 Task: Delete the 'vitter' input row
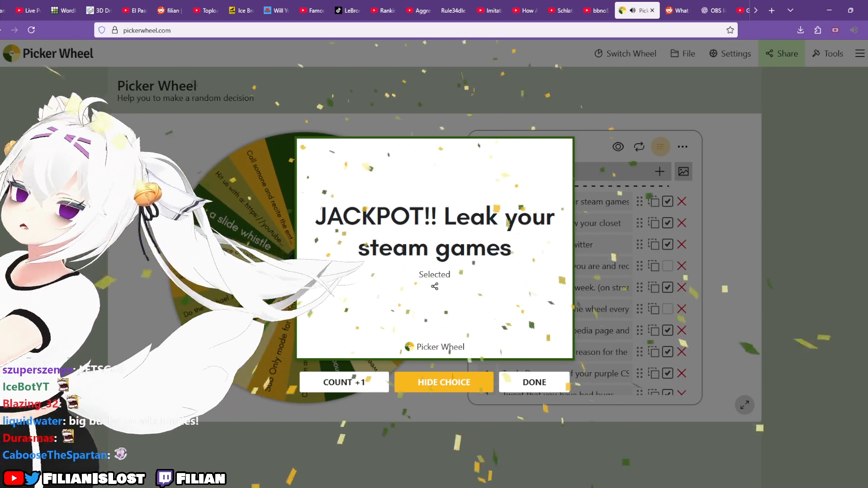[682, 245]
